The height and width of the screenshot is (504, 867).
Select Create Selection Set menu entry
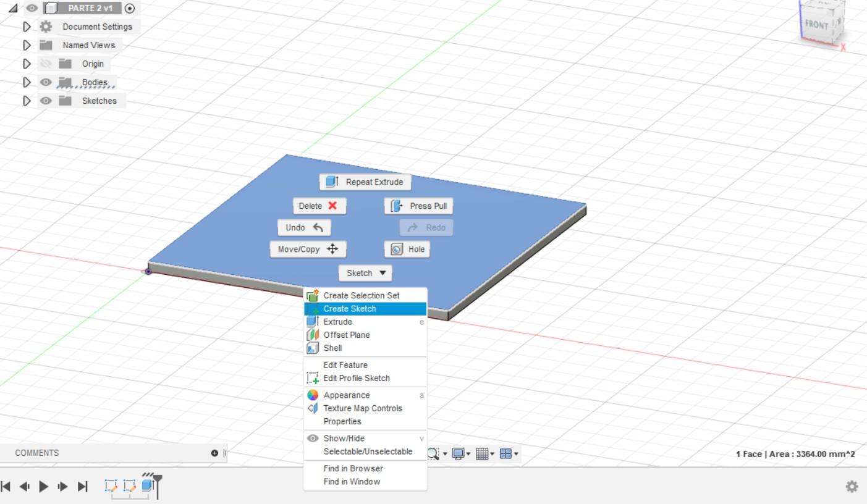365,296
